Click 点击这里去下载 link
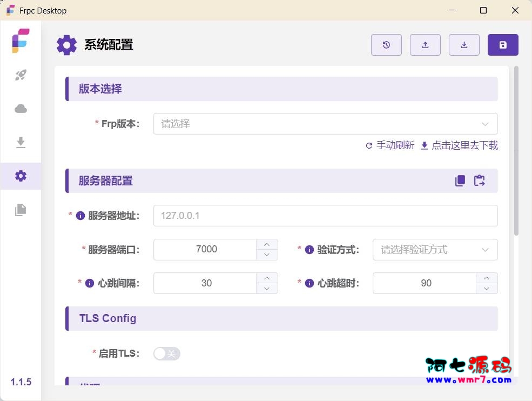 point(460,146)
